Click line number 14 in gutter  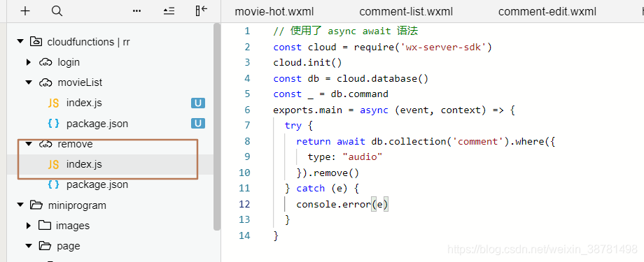coord(244,235)
